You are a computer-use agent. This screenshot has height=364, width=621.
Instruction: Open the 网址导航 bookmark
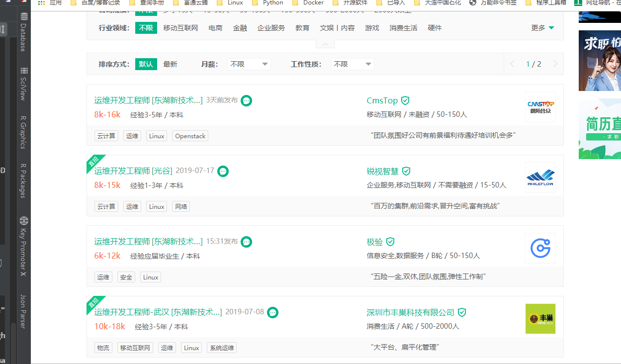click(x=597, y=2)
